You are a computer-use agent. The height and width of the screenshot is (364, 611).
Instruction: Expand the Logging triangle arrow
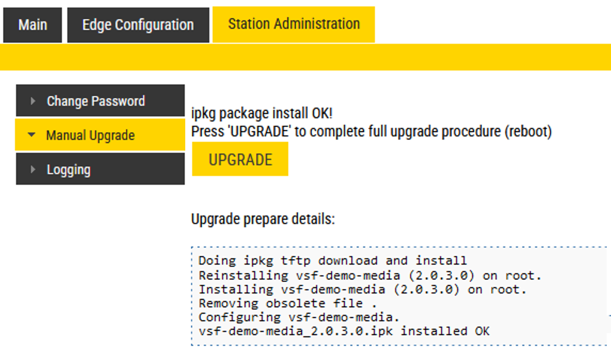click(33, 169)
